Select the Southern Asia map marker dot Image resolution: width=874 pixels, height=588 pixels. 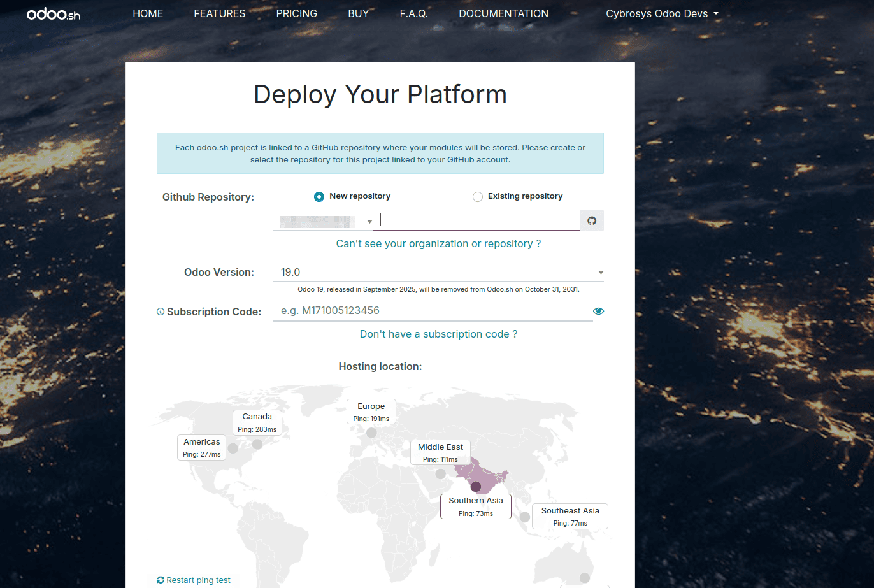(475, 487)
